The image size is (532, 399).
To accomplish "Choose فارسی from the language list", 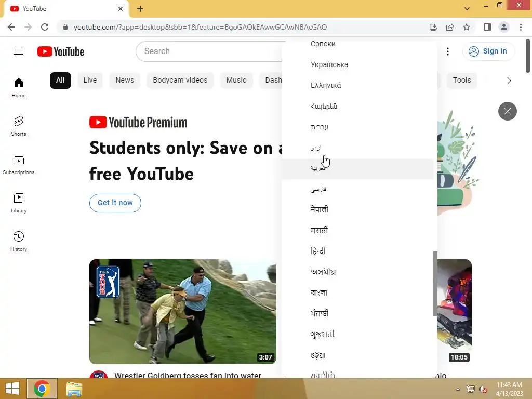I will 357,189.
